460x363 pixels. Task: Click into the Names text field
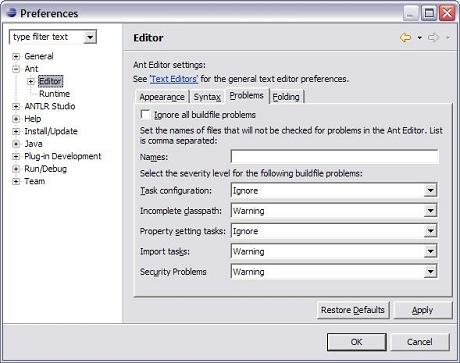point(334,156)
